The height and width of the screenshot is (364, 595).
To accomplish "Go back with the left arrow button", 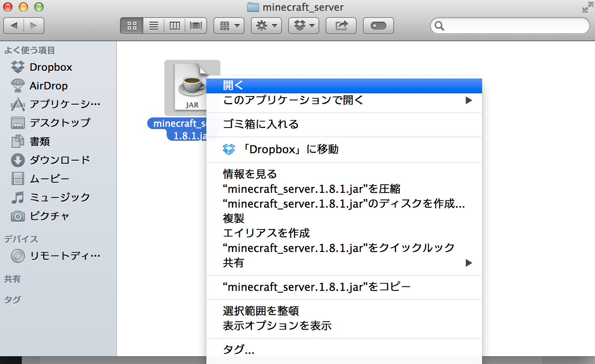I will (x=14, y=26).
